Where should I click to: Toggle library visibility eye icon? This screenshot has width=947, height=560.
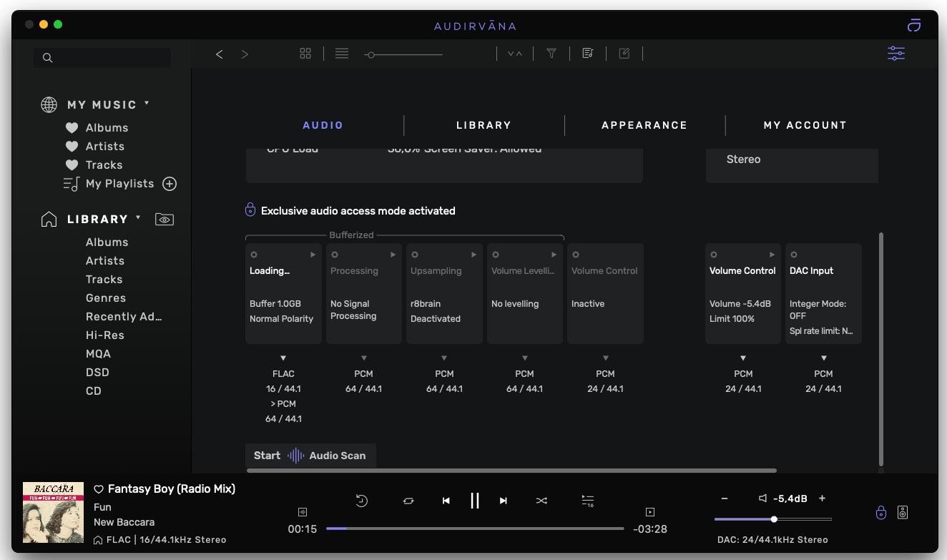165,220
